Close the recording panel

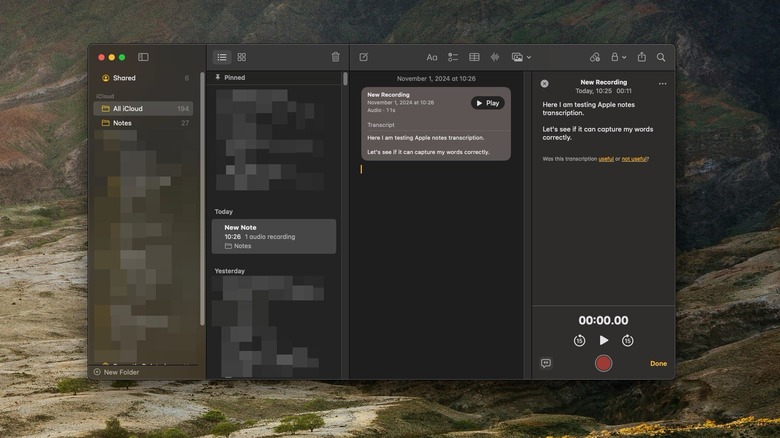pyautogui.click(x=545, y=84)
